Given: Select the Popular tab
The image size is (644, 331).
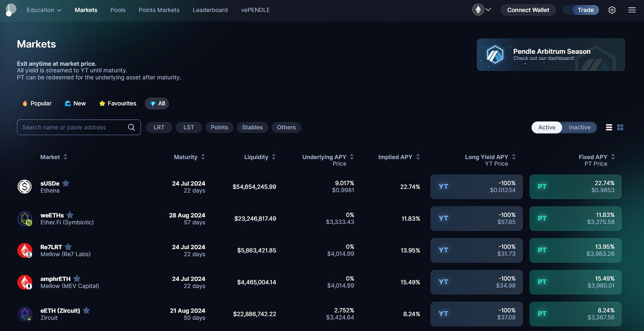Looking at the screenshot, I should (x=37, y=103).
